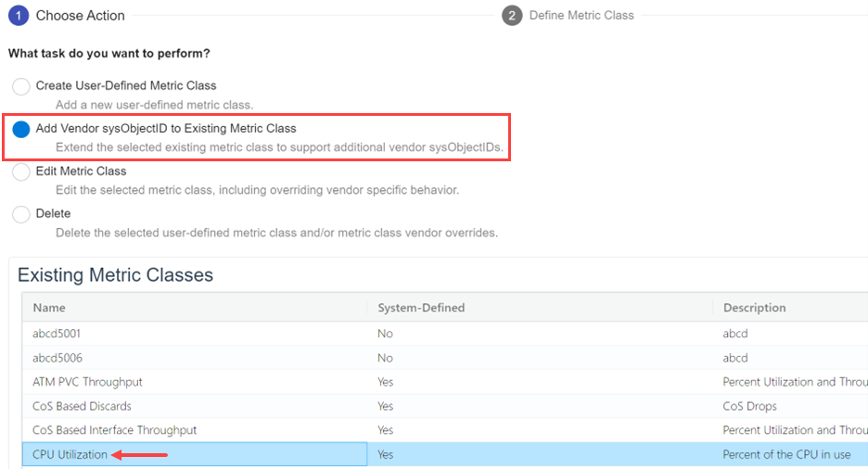Choose the ATM PVC Throughput row
Image resolution: width=868 pixels, height=469 pixels.
click(87, 382)
